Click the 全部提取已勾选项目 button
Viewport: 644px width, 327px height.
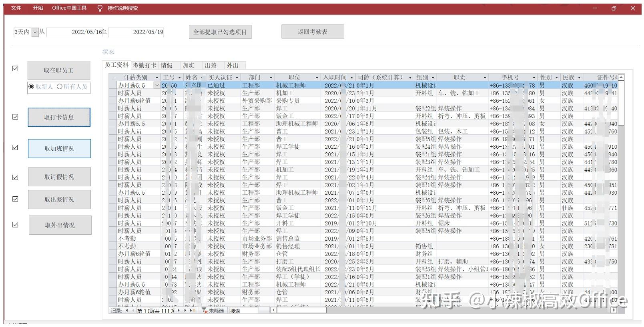pyautogui.click(x=220, y=32)
